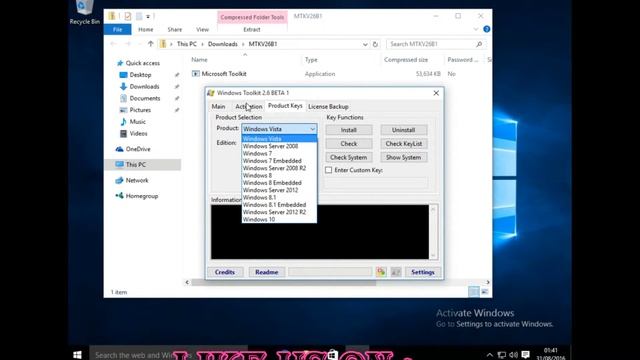Open the Readme button

(267, 272)
